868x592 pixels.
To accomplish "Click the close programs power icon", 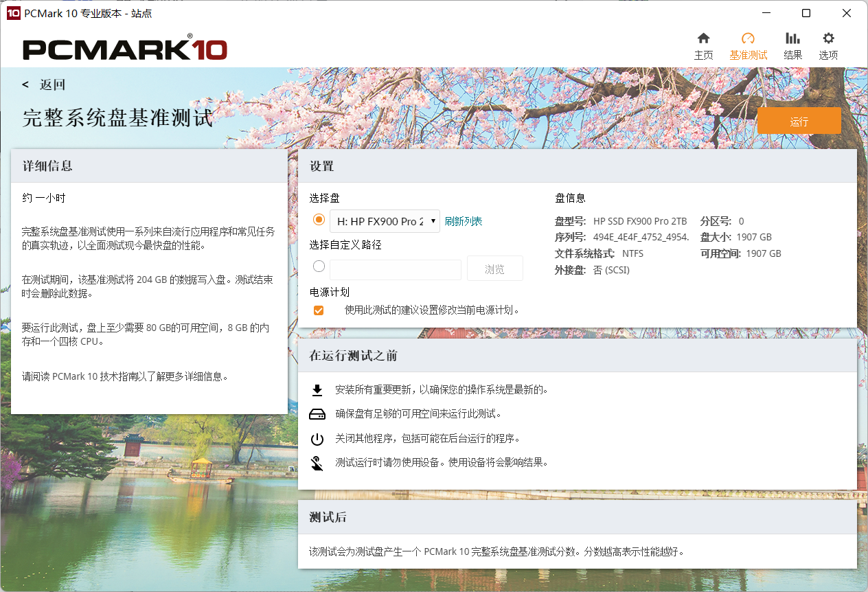I will pyautogui.click(x=317, y=438).
